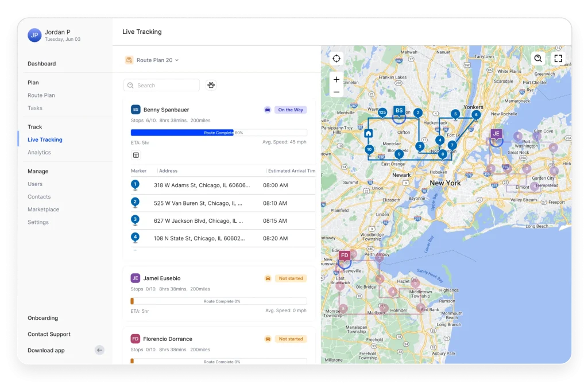Screen dimensions: 588x384
Task: Click the Download app link
Action: tap(46, 350)
